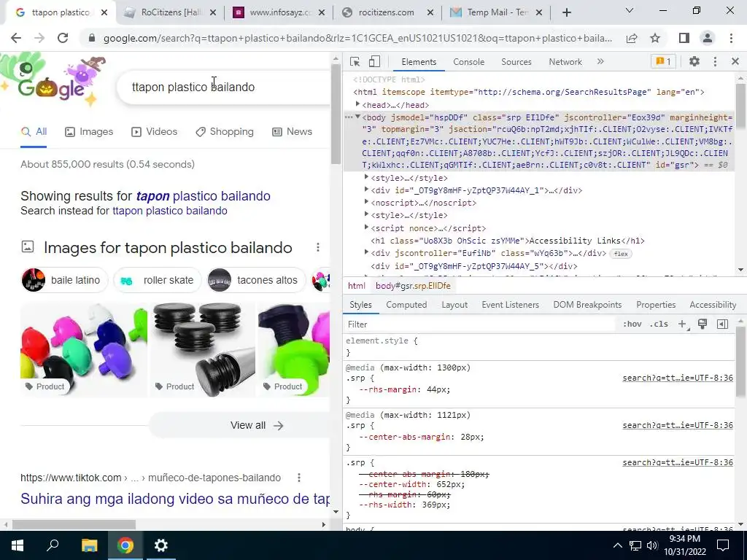This screenshot has width=747, height=560.
Task: Click the Google Halloween doodle logo
Action: 53,79
